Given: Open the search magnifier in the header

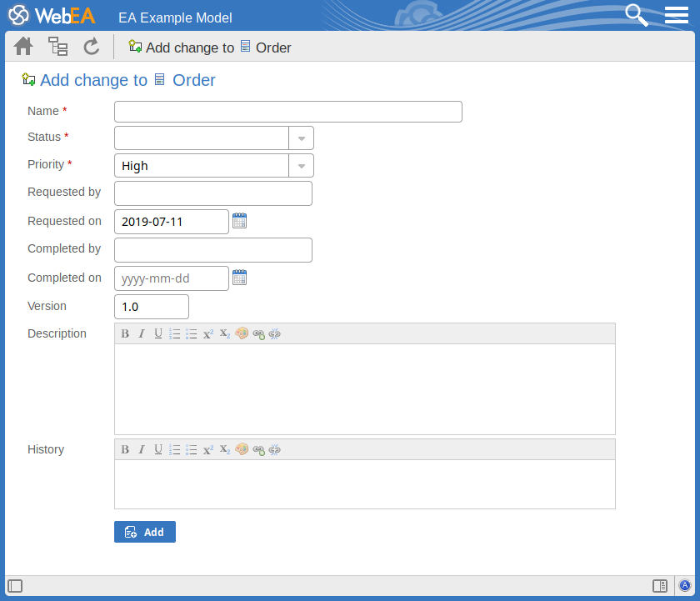Looking at the screenshot, I should pyautogui.click(x=637, y=15).
